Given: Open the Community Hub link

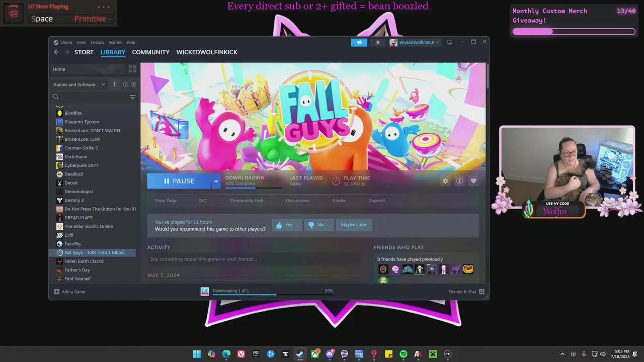Looking at the screenshot, I should [x=247, y=201].
